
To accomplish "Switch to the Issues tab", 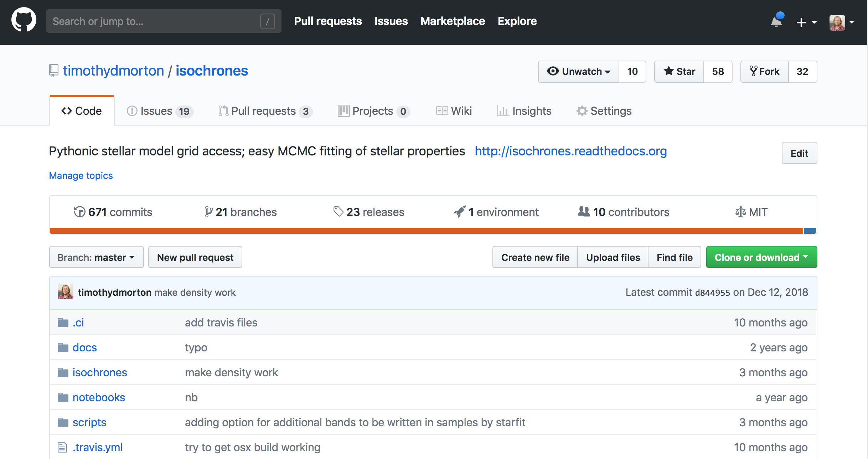I will (160, 111).
